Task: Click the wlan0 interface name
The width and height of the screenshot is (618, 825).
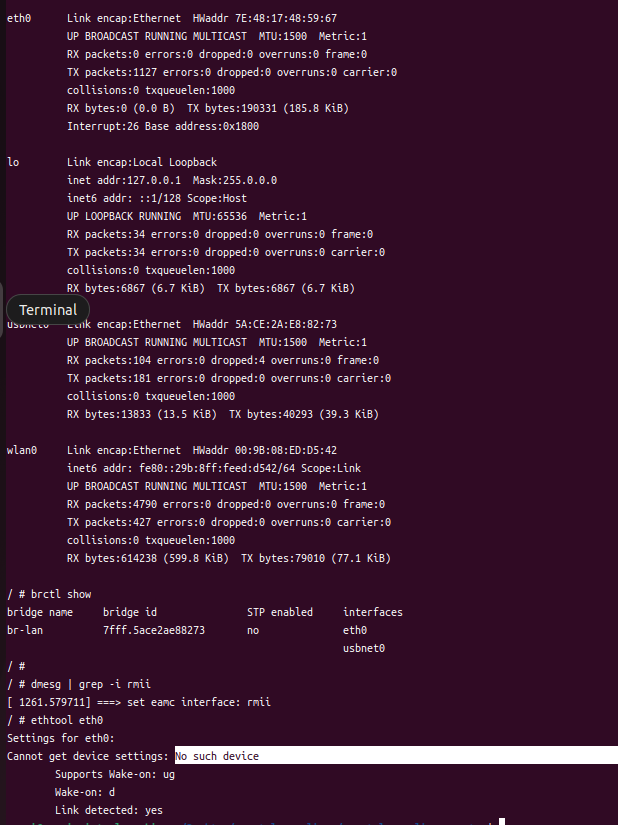Action: (22, 450)
